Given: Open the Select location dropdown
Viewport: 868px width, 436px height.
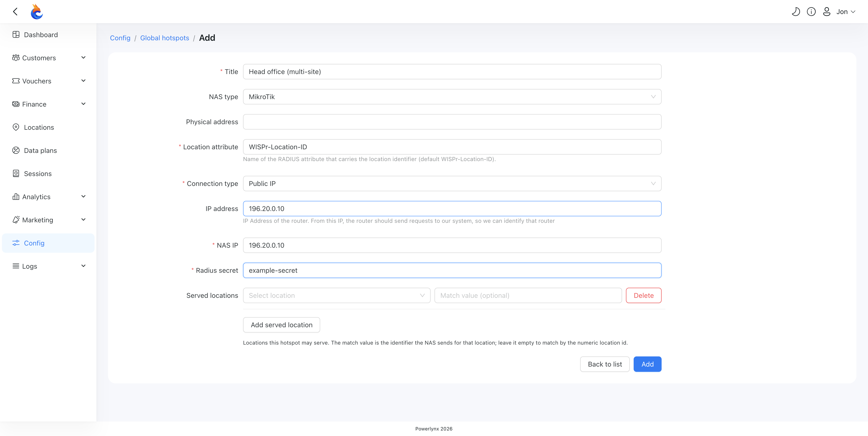Looking at the screenshot, I should coord(337,295).
